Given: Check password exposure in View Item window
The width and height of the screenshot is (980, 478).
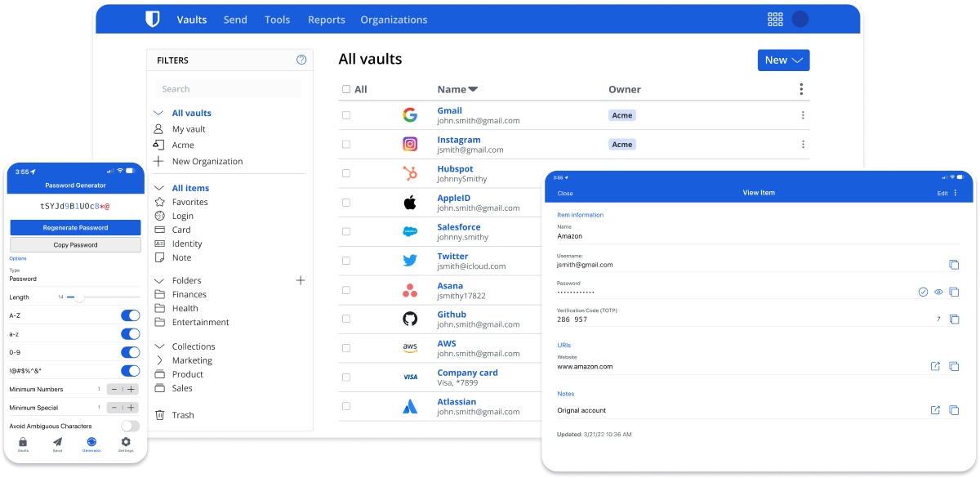Looking at the screenshot, I should point(923,292).
